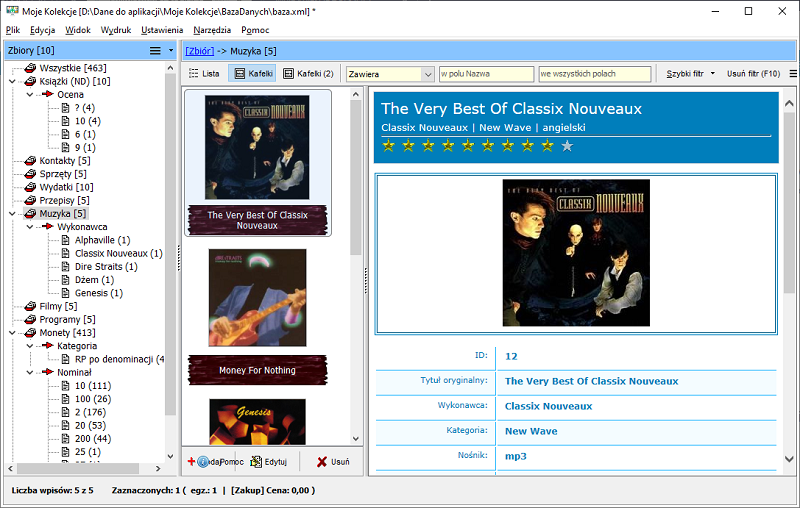800x508 pixels.
Task: Click the tile list scroll down arrow
Action: click(356, 439)
